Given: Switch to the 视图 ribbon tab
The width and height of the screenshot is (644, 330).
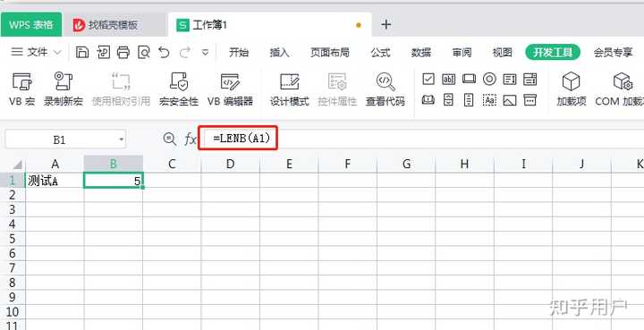Looking at the screenshot, I should pos(503,53).
